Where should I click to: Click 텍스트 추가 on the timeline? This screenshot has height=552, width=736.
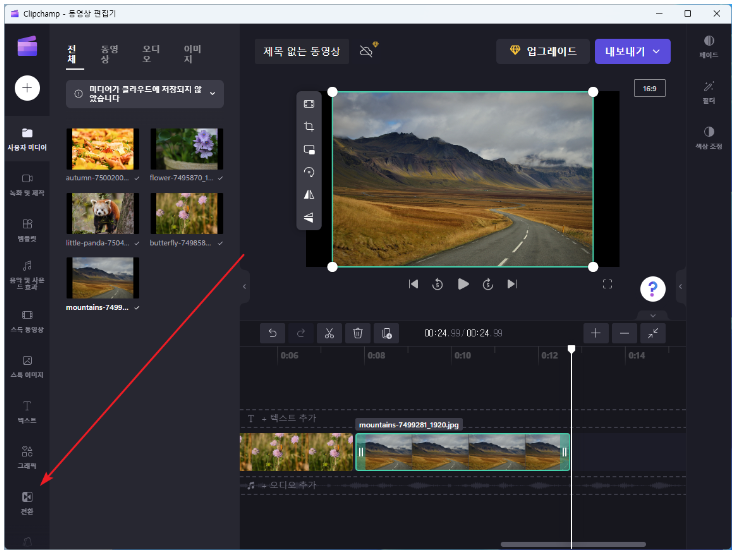(x=288, y=418)
